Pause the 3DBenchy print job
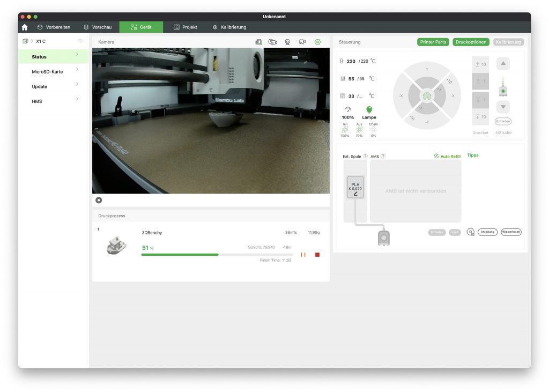The height and width of the screenshot is (392, 549). pyautogui.click(x=303, y=255)
